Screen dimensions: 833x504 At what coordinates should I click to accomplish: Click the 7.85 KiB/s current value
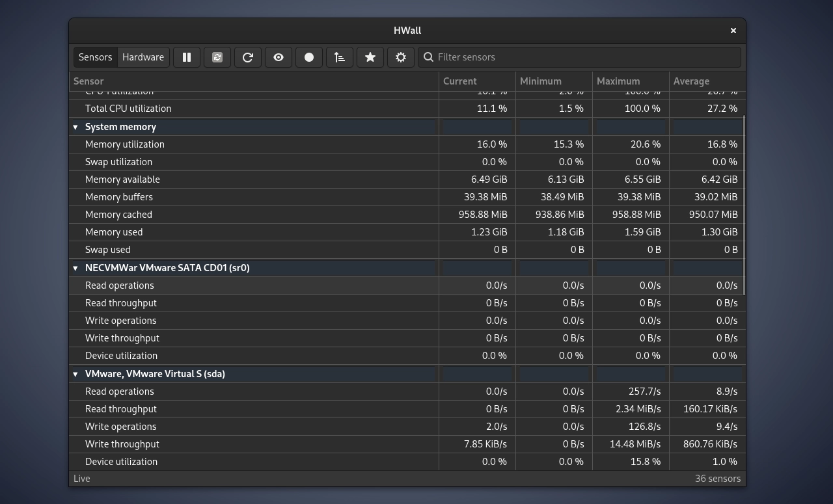pos(485,444)
